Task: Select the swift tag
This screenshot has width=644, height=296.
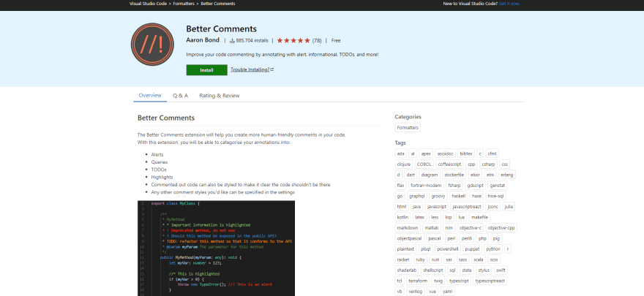Action: point(501,270)
